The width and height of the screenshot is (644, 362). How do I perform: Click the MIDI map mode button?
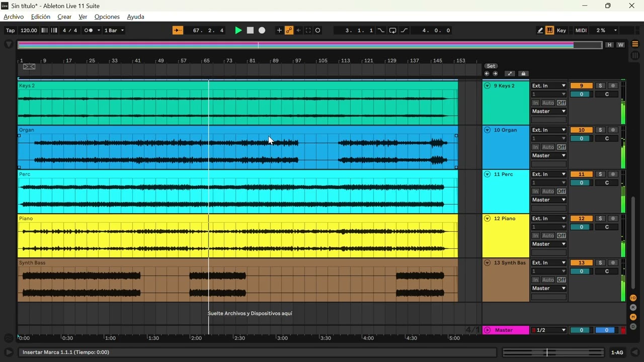[581, 30]
